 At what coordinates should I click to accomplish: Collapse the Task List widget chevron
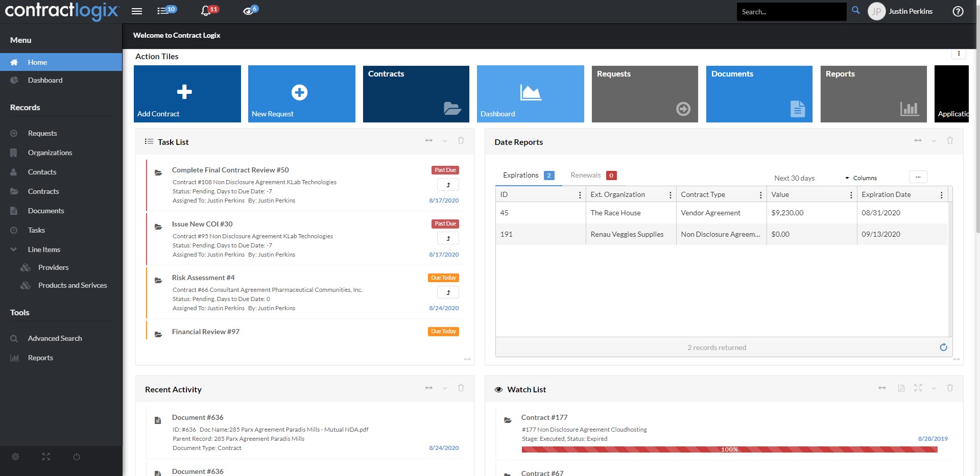(x=445, y=141)
